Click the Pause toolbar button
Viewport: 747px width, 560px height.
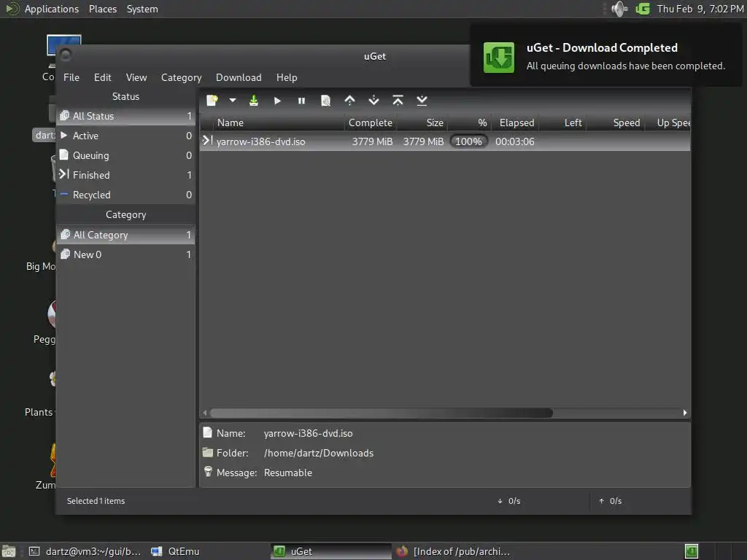tap(301, 101)
